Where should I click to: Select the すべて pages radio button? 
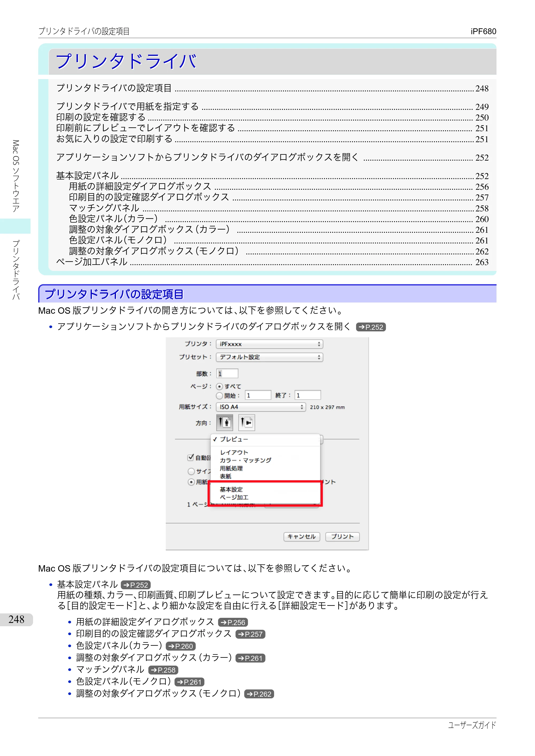tap(220, 387)
